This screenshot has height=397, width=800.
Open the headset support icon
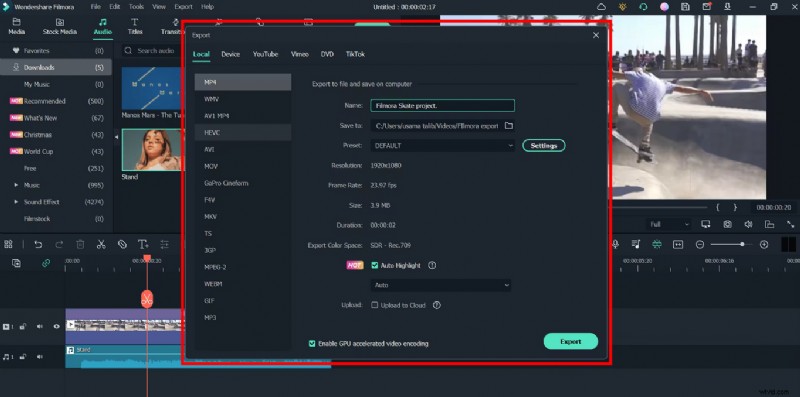tap(643, 7)
